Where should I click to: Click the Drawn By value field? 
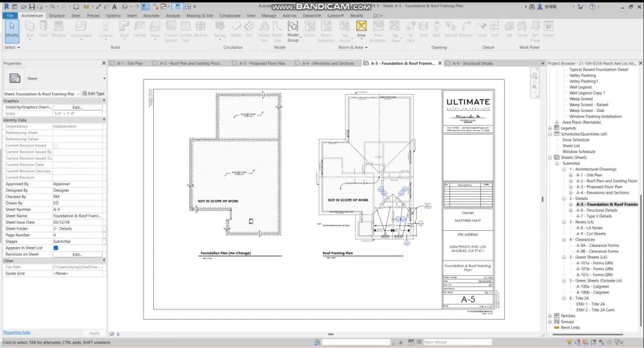[78, 203]
